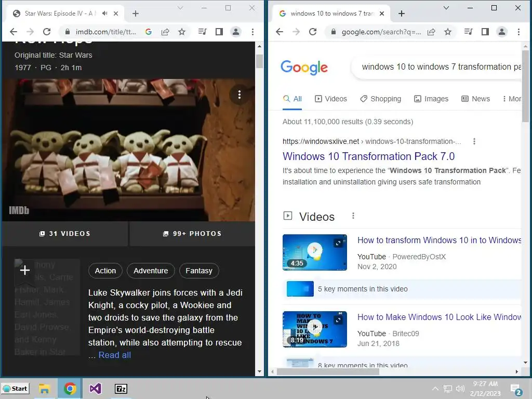Open media controls in Google window toolbar

point(468,32)
